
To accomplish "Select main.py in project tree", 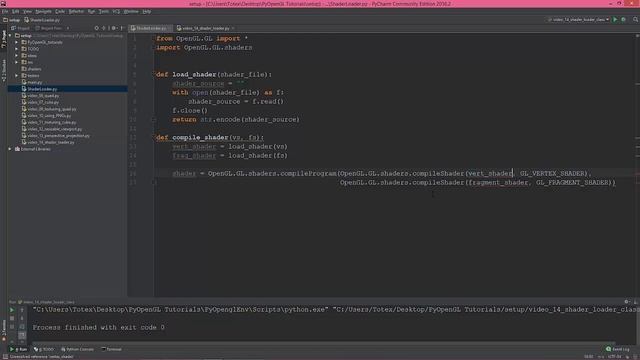I will [32, 82].
